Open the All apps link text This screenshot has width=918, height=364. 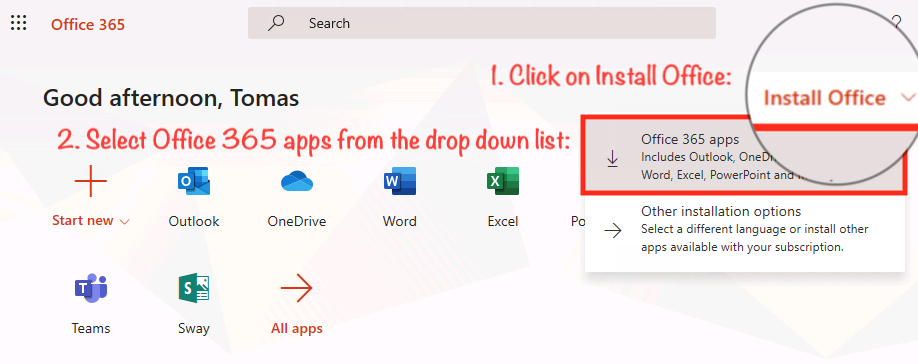(x=297, y=328)
